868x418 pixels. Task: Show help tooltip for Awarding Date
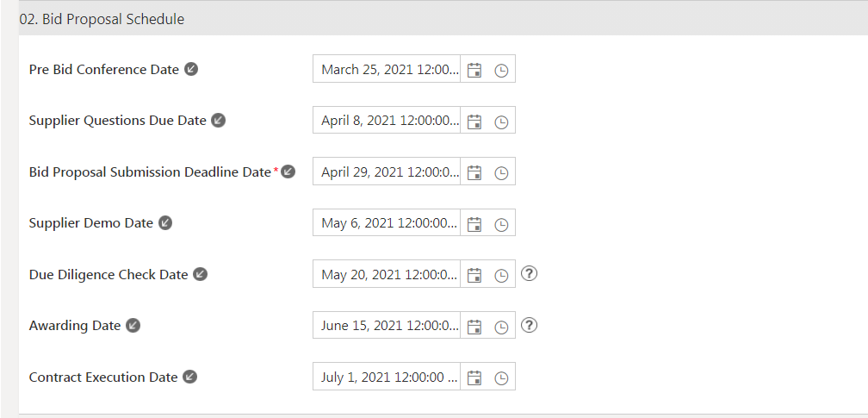pos(530,325)
